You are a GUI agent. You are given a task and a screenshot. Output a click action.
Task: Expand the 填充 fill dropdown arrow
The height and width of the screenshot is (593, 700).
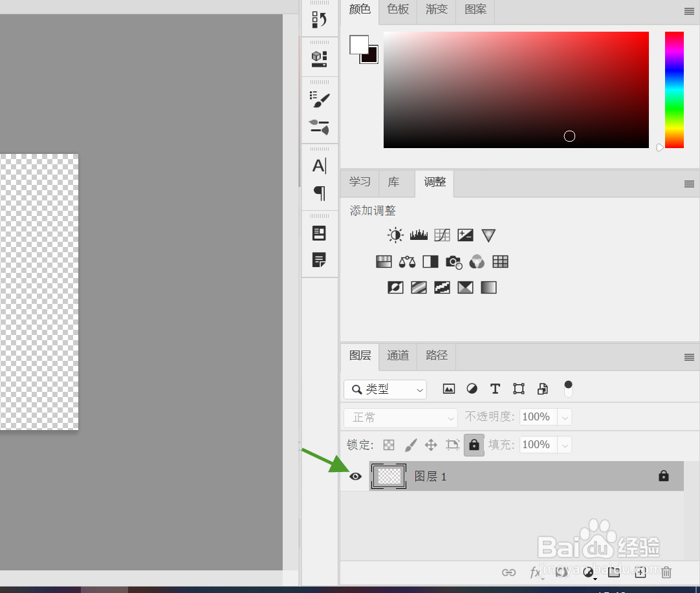coord(565,446)
